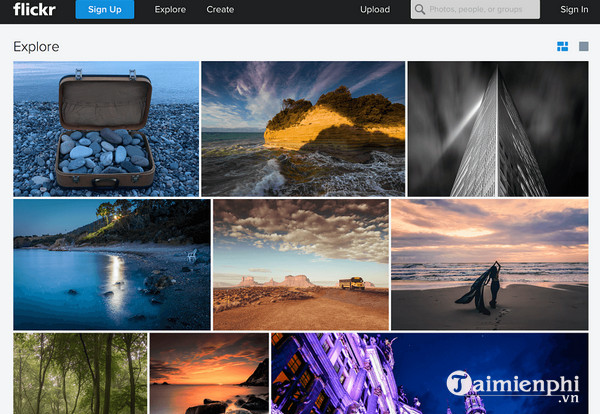This screenshot has height=414, width=600.
Task: Open the Explore menu in the navbar
Action: click(x=170, y=10)
